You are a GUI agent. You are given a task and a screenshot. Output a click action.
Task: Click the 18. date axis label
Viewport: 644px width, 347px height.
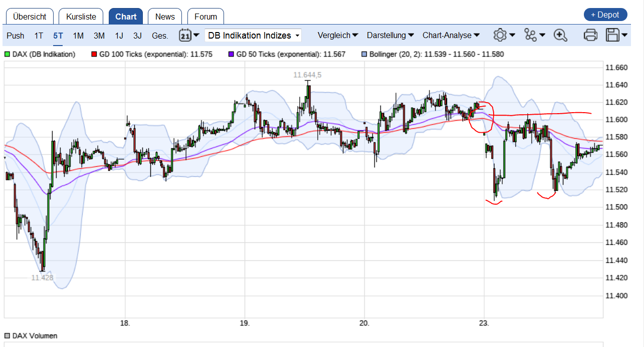pos(125,323)
